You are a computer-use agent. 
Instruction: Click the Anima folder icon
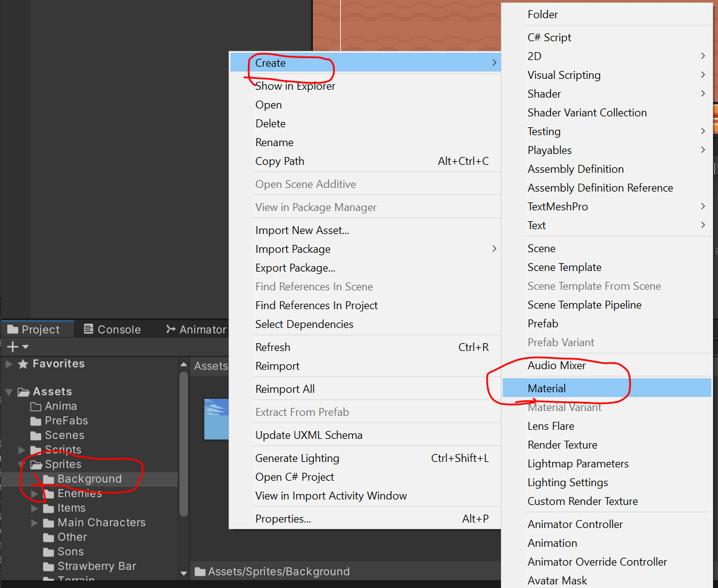click(36, 406)
